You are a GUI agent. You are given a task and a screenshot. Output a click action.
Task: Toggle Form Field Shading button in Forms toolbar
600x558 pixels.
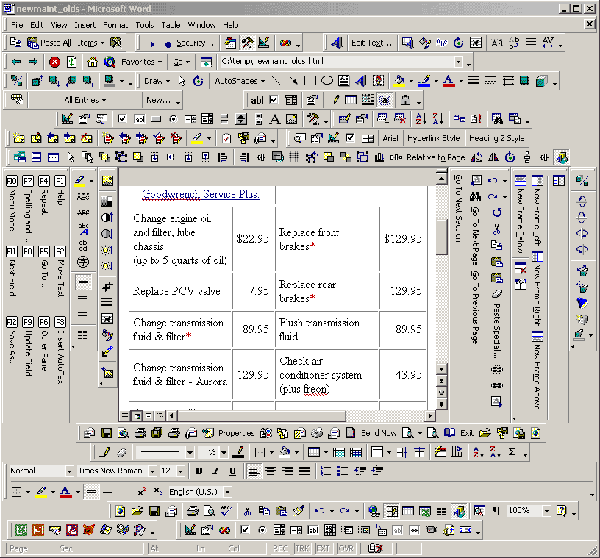(x=385, y=100)
